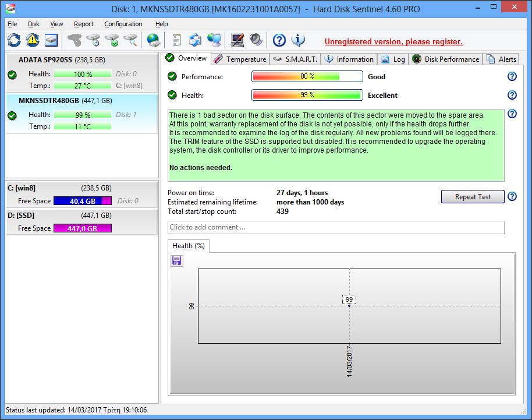Screen dimensions: 532x420
Task: Click the 'Unregistered version, please register' link
Action: 393,41
